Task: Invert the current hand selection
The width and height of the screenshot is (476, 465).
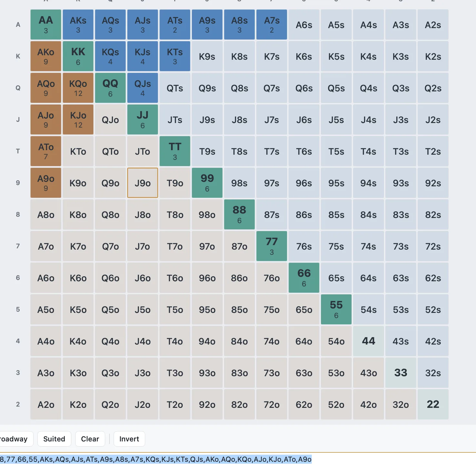Action: click(129, 439)
